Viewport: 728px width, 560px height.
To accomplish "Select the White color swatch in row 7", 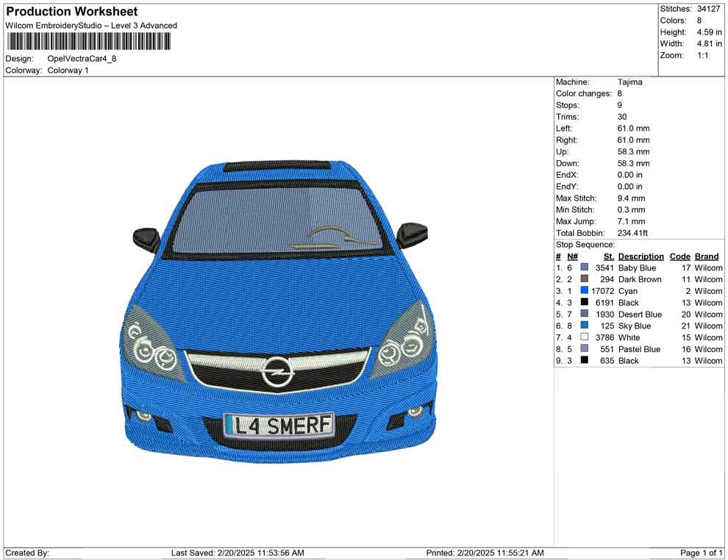I will (x=583, y=337).
